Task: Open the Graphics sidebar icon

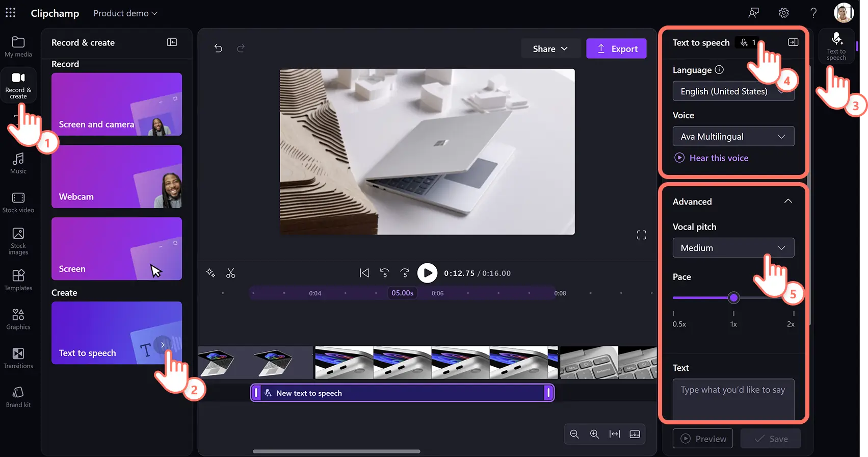Action: (x=18, y=319)
